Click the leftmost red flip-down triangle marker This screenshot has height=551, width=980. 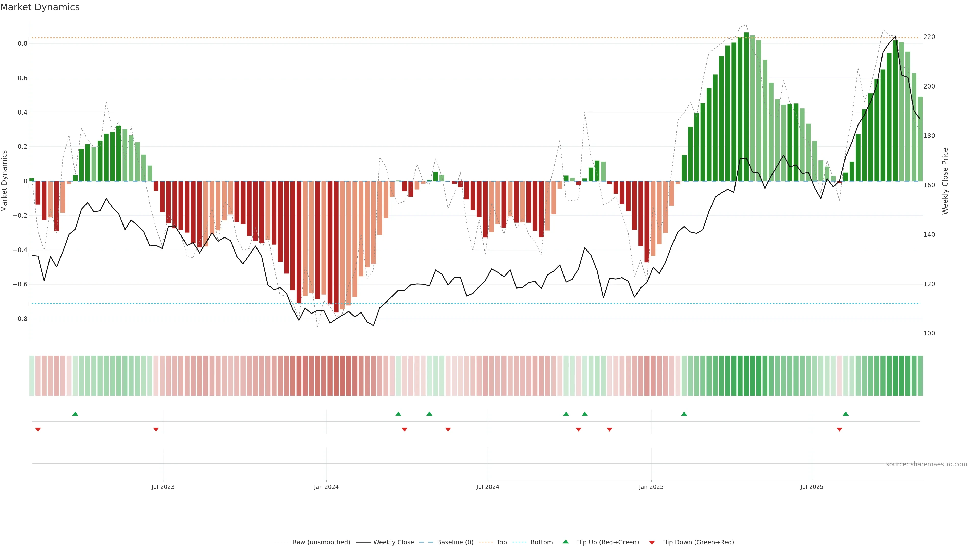38,429
